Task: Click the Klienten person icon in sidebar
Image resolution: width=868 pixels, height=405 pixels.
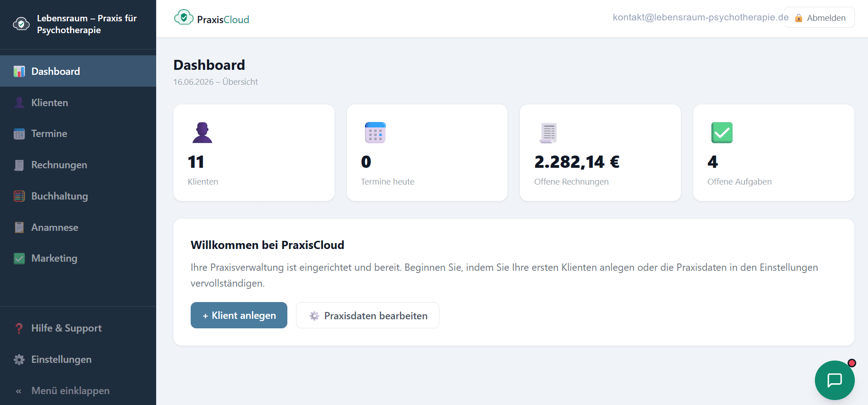Action: click(19, 102)
